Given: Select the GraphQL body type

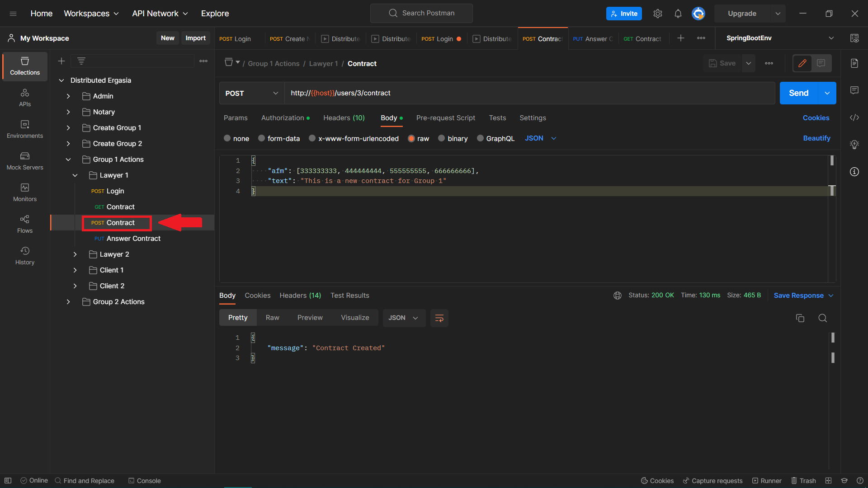Looking at the screenshot, I should coord(496,138).
